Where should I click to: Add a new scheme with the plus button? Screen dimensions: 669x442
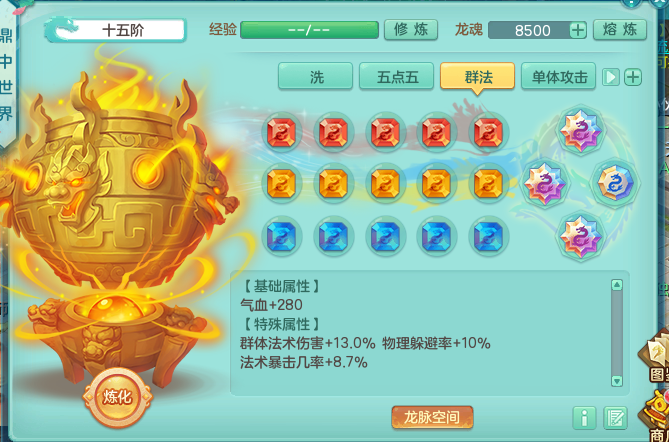[x=633, y=77]
